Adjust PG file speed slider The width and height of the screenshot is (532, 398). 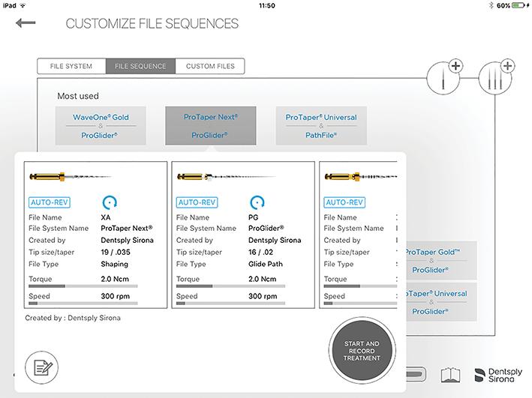point(230,303)
